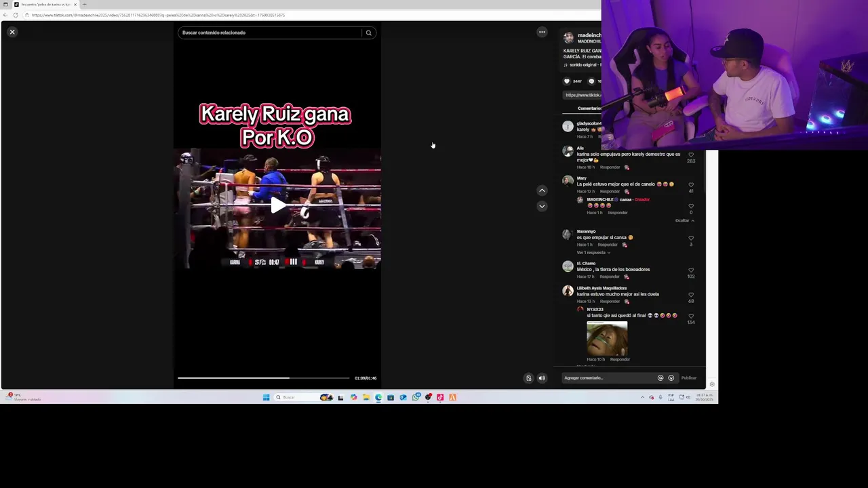
Task: Close the TikTok video viewer
Action: tap(12, 32)
